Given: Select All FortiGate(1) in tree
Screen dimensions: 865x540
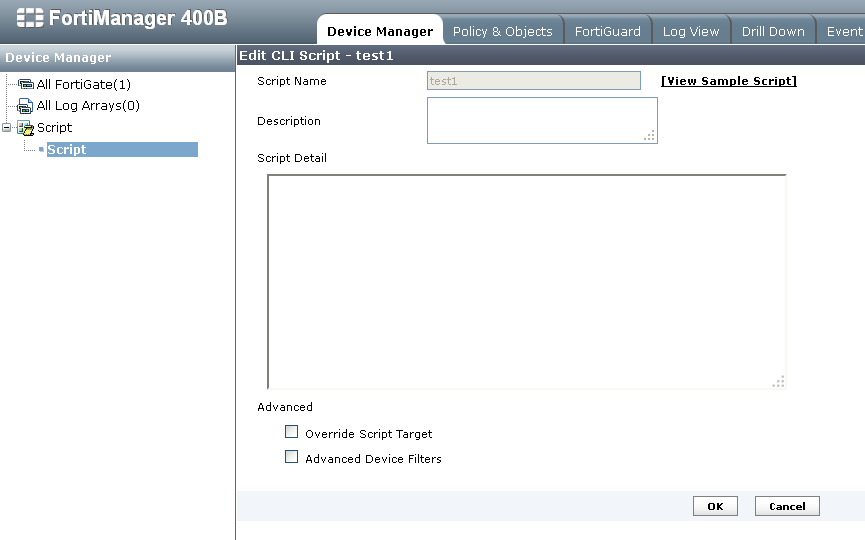Looking at the screenshot, I should coord(83,84).
